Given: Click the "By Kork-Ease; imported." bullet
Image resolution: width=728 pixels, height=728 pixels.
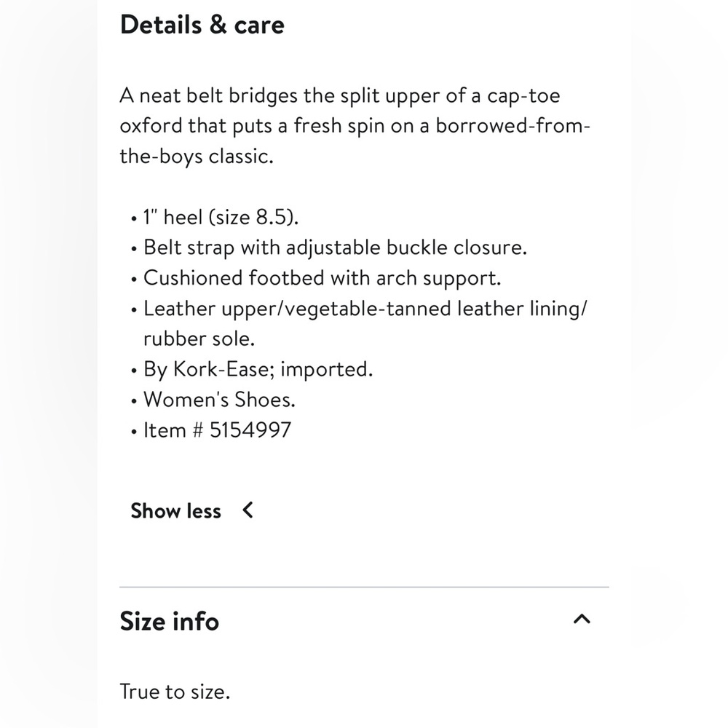Looking at the screenshot, I should coord(258,370).
